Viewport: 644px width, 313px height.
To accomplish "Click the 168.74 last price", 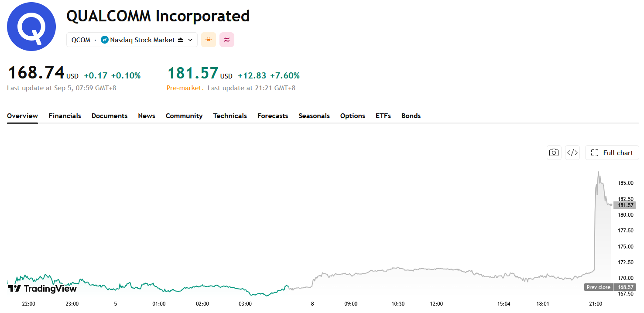I will tap(36, 72).
